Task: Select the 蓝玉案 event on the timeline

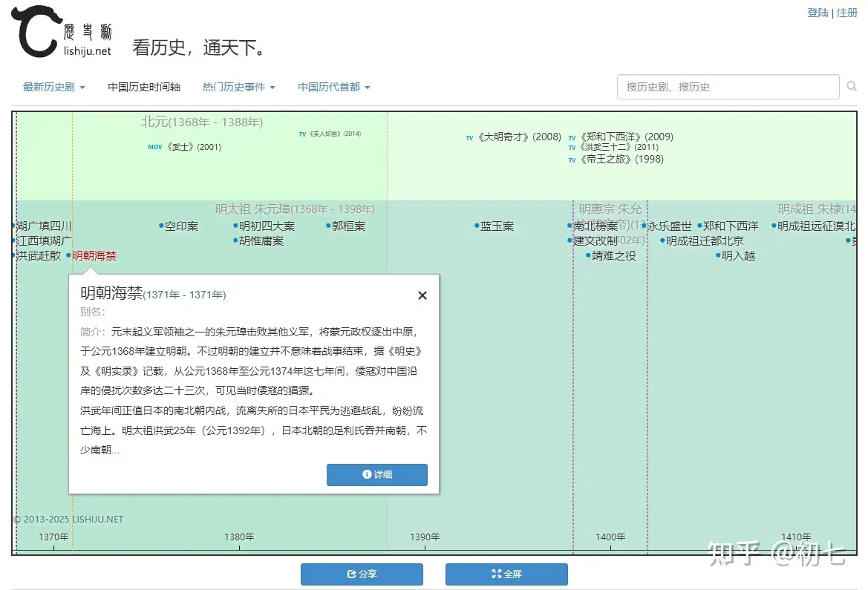Action: pos(496,226)
